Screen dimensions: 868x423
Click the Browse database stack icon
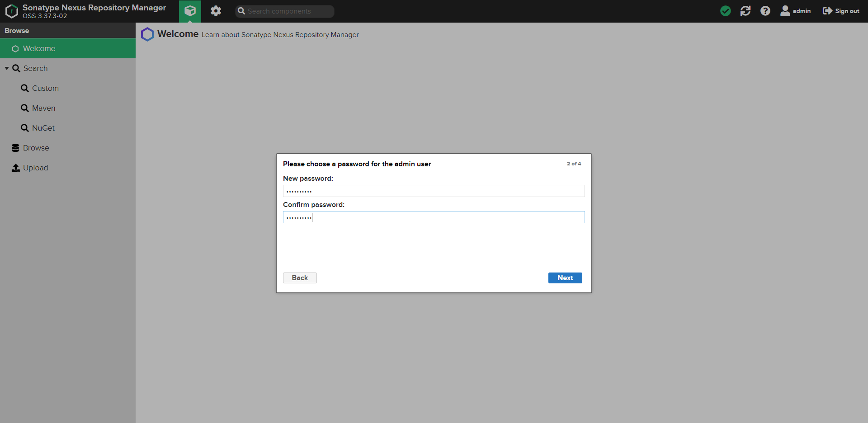coord(15,148)
